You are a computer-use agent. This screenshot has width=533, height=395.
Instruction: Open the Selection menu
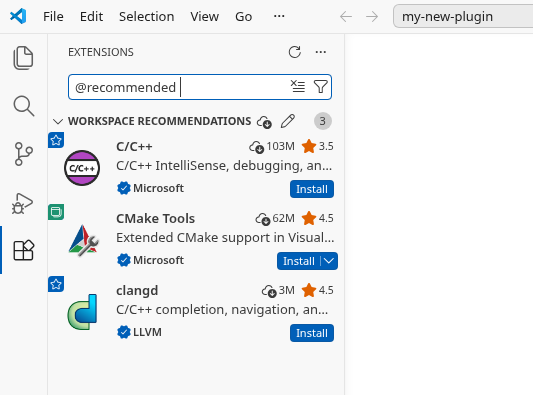coord(147,16)
